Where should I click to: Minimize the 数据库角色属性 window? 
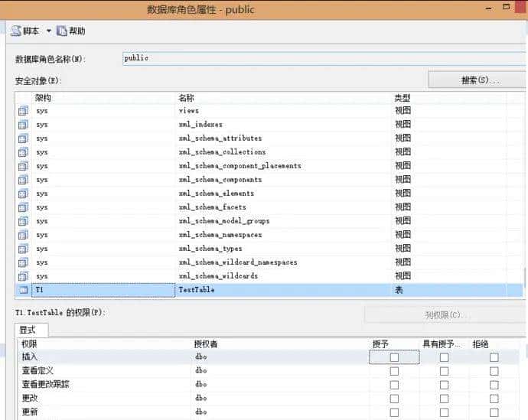coord(489,8)
